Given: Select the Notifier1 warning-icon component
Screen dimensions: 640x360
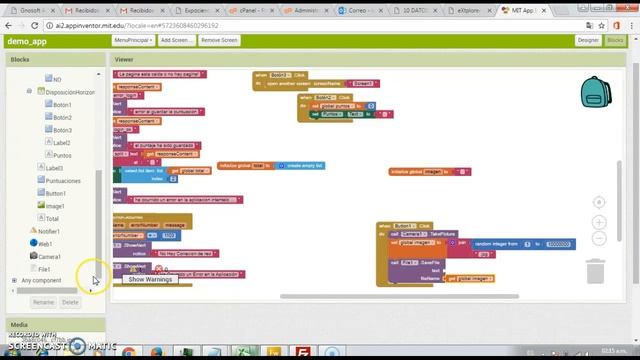Looking at the screenshot, I should pos(45,231).
